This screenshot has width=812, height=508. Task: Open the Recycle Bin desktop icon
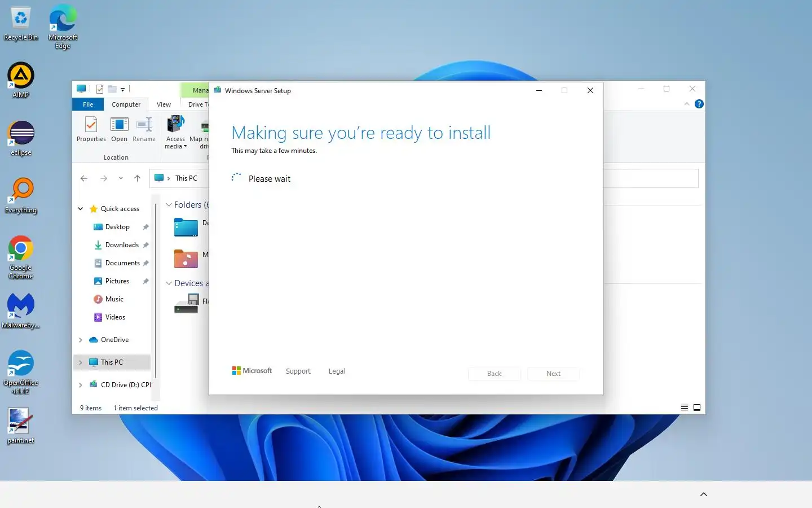(x=21, y=24)
